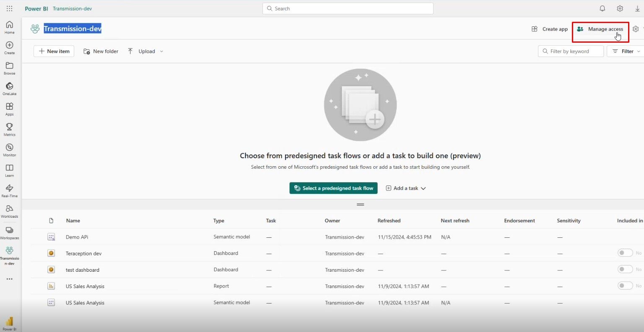Image resolution: width=644 pixels, height=332 pixels.
Task: Open workspace settings gear beside Manage access
Action: tap(636, 29)
